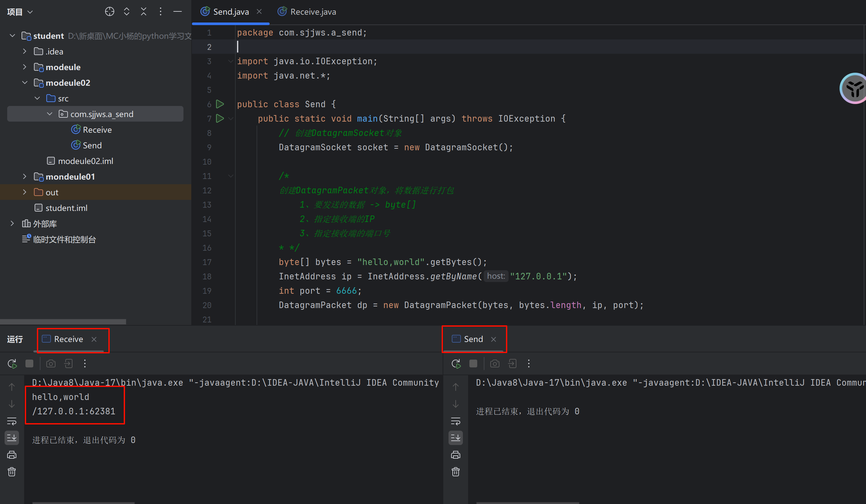The height and width of the screenshot is (504, 866).
Task: Close the Send.java editor tab
Action: point(259,12)
